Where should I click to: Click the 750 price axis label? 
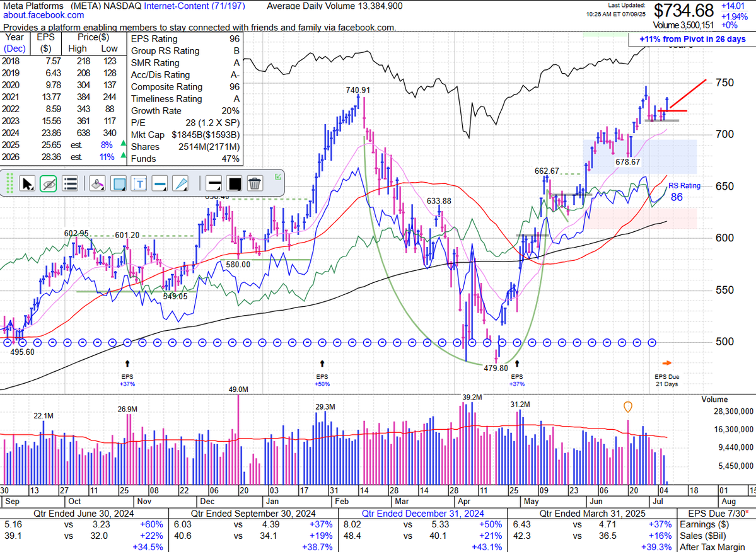tap(724, 83)
